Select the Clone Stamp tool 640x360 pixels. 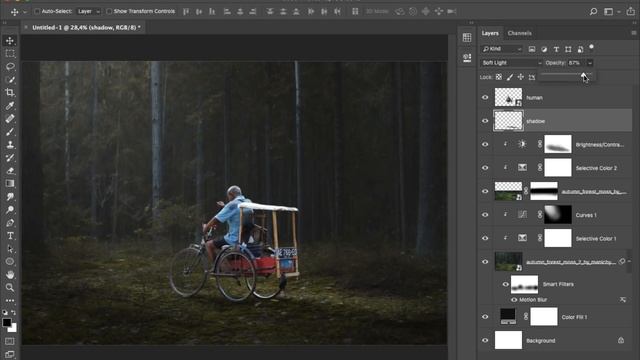(x=10, y=145)
